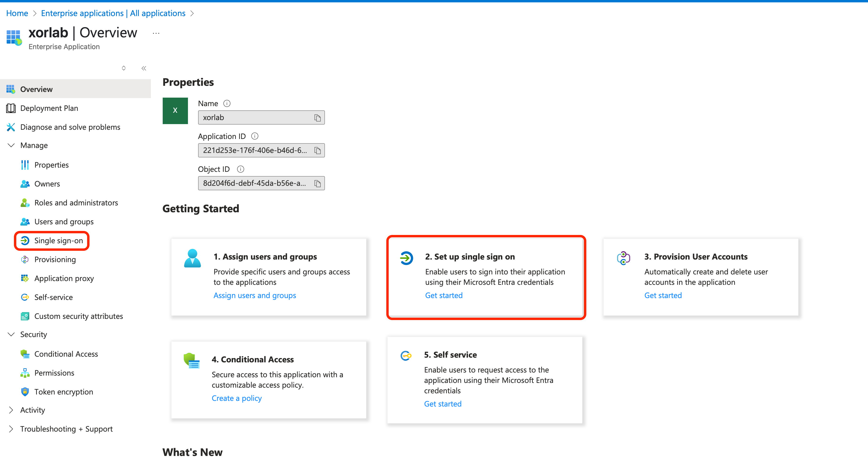The width and height of the screenshot is (868, 468).
Task: Click the Owners people icon
Action: 25,184
